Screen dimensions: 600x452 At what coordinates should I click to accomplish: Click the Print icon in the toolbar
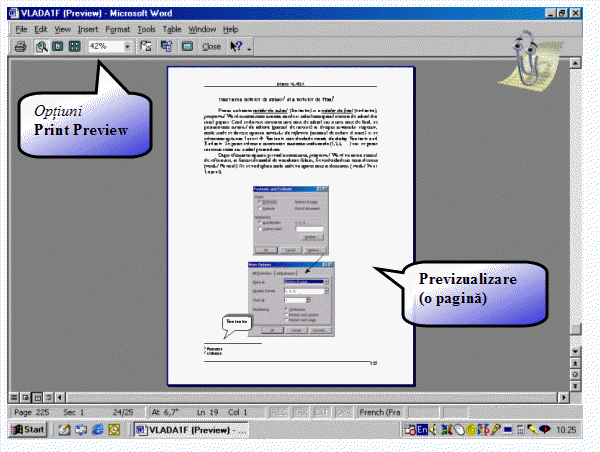tap(20, 47)
